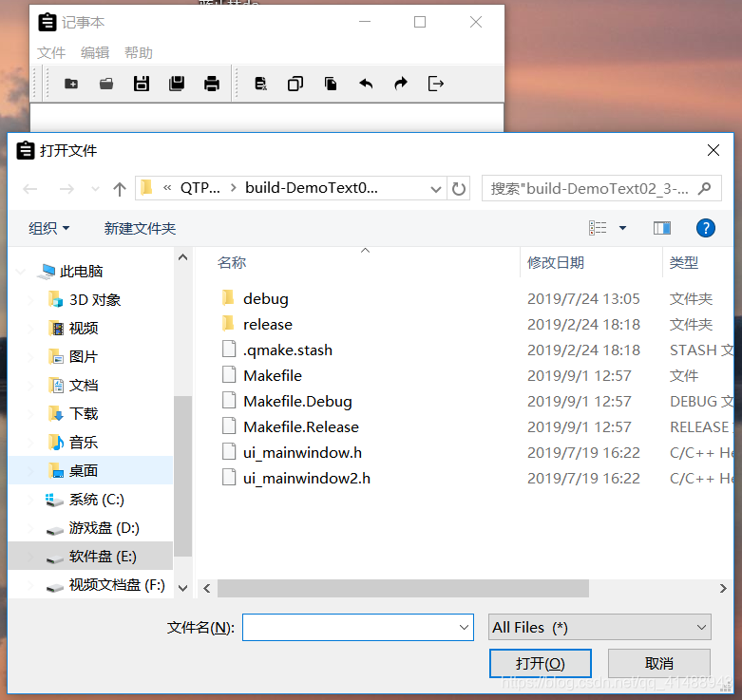Select 系统 (C:) drive
The image size is (742, 700).
click(x=96, y=500)
